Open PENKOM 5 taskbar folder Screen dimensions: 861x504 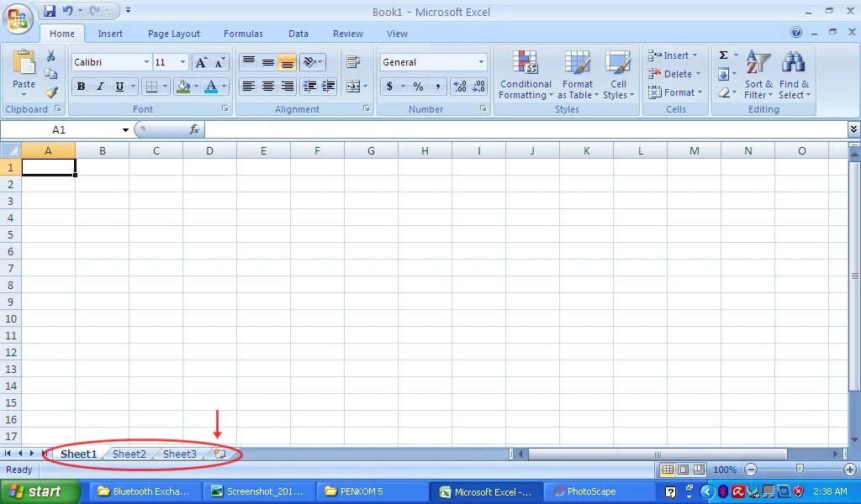[372, 491]
